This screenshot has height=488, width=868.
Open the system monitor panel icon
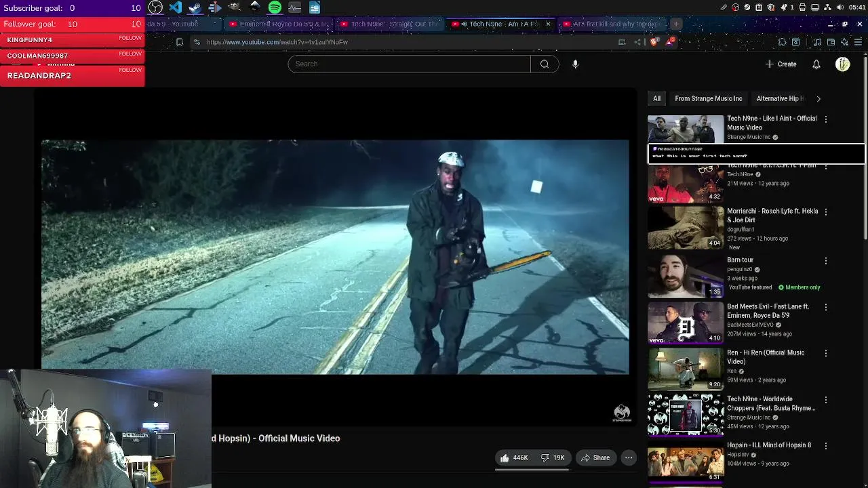pos(294,7)
